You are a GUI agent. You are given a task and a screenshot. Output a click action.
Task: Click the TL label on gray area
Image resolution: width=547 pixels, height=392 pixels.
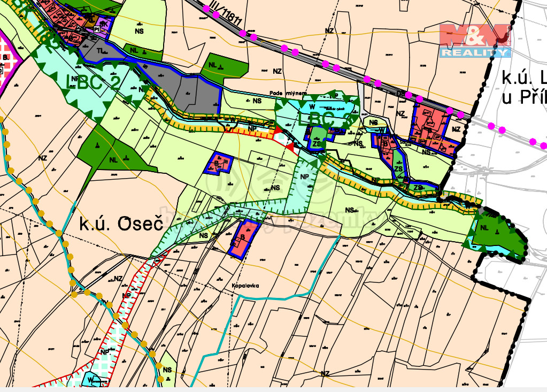(x=101, y=50)
